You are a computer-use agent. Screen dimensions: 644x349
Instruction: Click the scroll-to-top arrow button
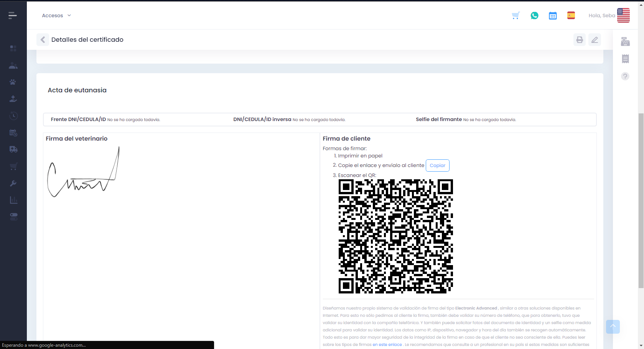point(613,327)
